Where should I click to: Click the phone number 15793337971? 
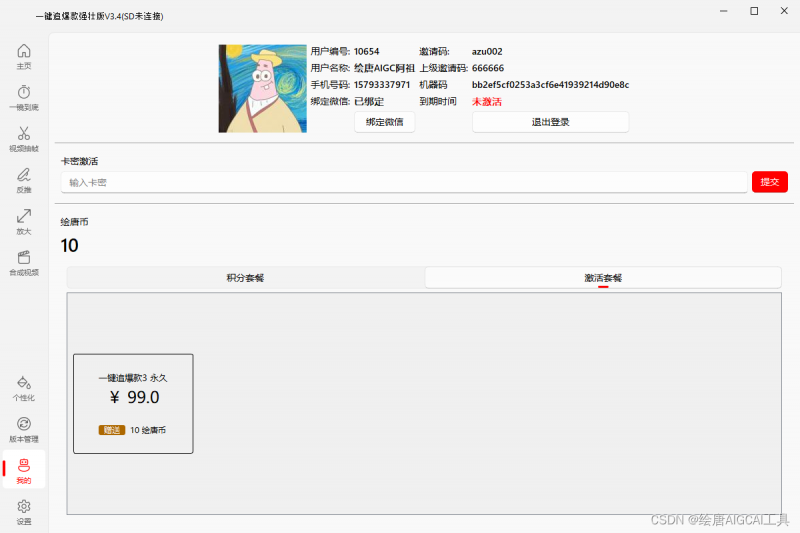point(382,85)
